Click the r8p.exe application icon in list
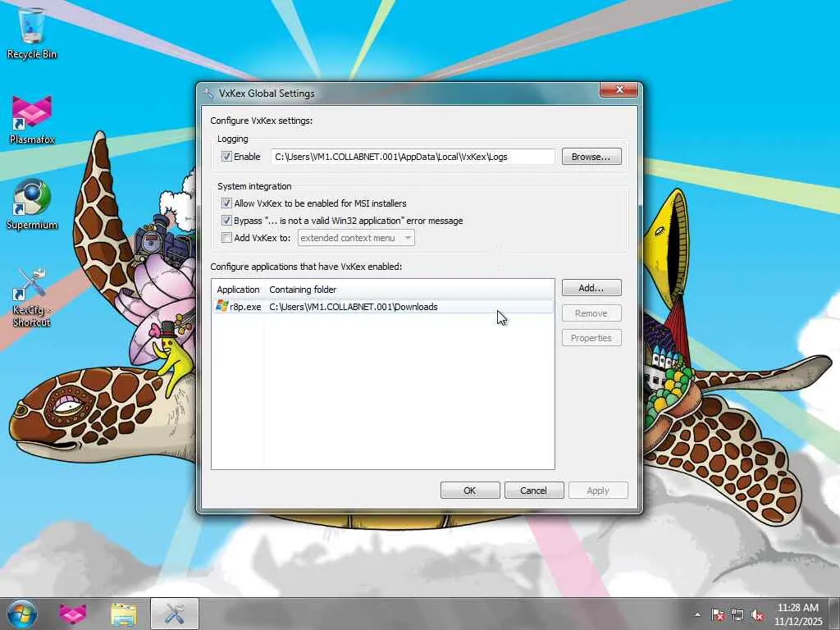Viewport: 840px width, 630px height. coord(221,307)
